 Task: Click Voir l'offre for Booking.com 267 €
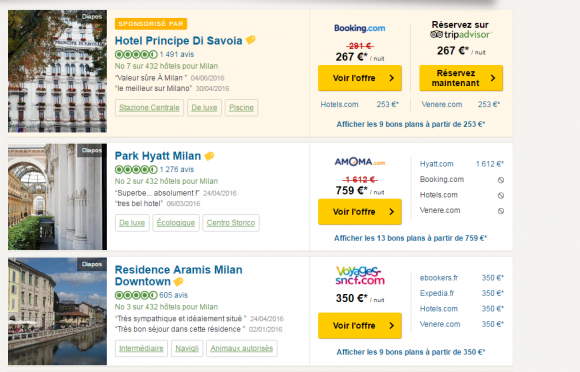[x=360, y=78]
